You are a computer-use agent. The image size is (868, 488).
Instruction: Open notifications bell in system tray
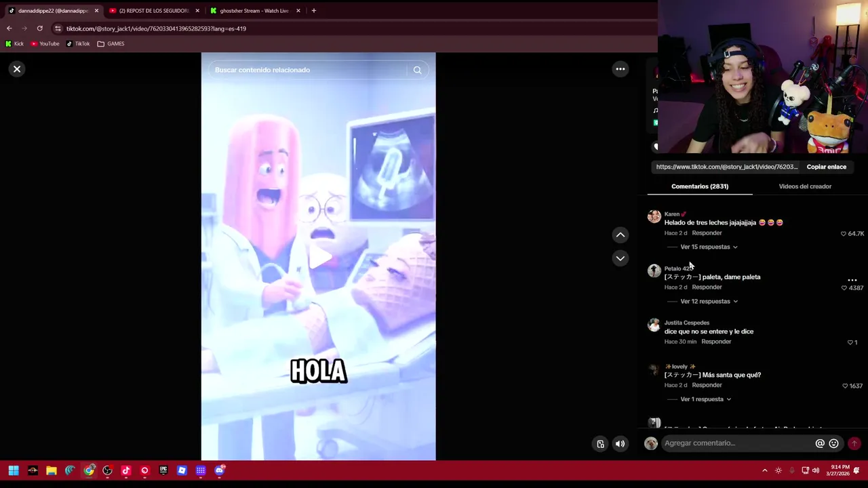point(856,470)
